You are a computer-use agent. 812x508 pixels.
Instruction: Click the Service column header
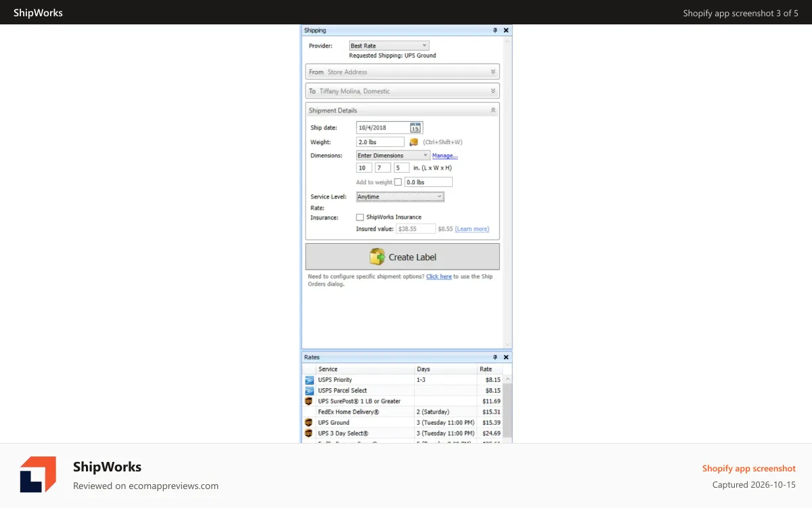coord(365,369)
